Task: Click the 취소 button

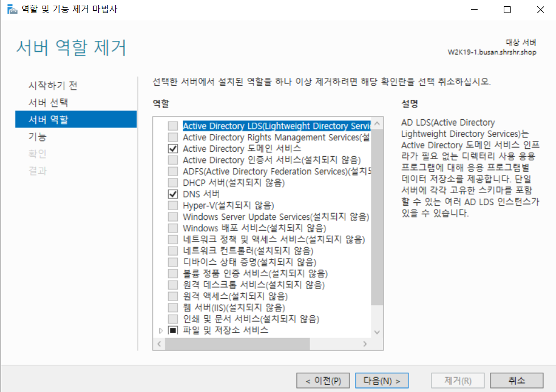Action: (x=517, y=381)
